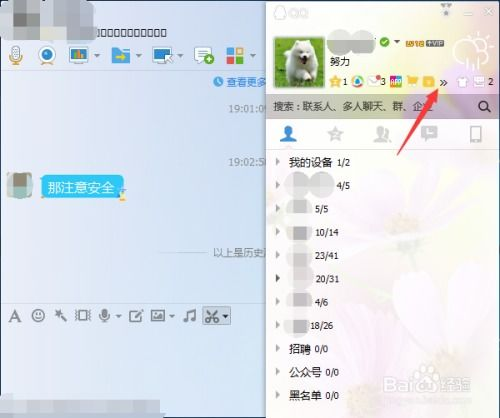The height and width of the screenshot is (418, 500).
Task: Send a picture image icon
Action: (158, 315)
